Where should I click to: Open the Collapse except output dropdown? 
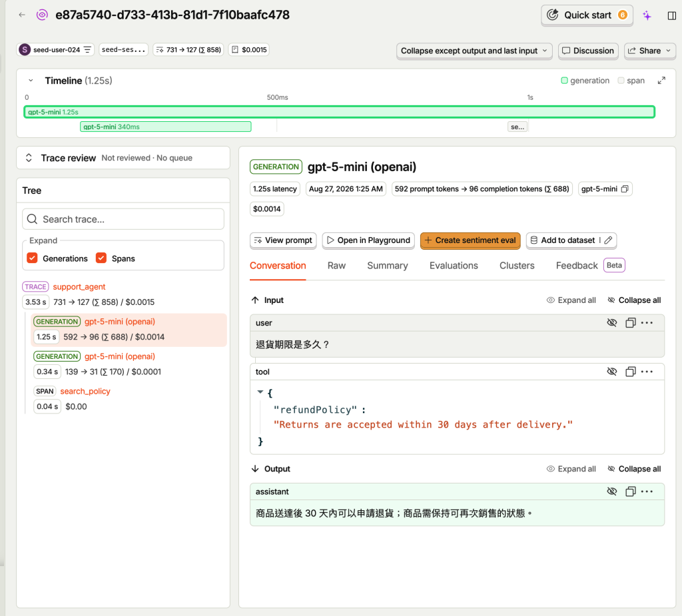[474, 51]
